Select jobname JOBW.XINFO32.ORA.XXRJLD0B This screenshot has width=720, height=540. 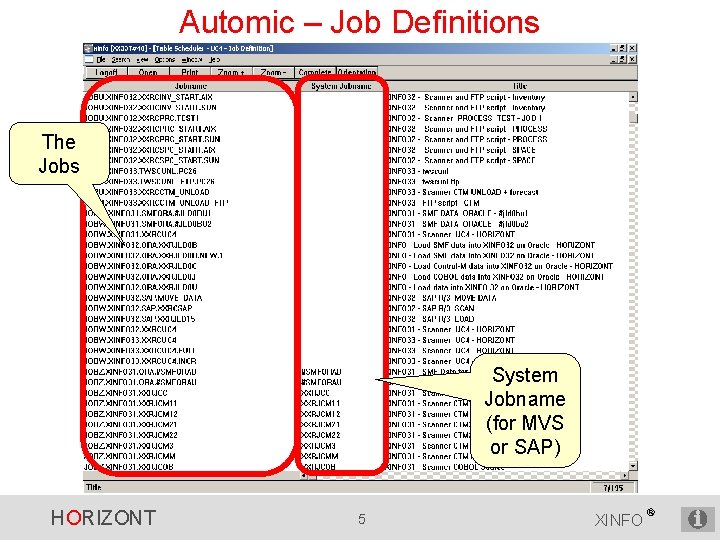[x=142, y=245]
